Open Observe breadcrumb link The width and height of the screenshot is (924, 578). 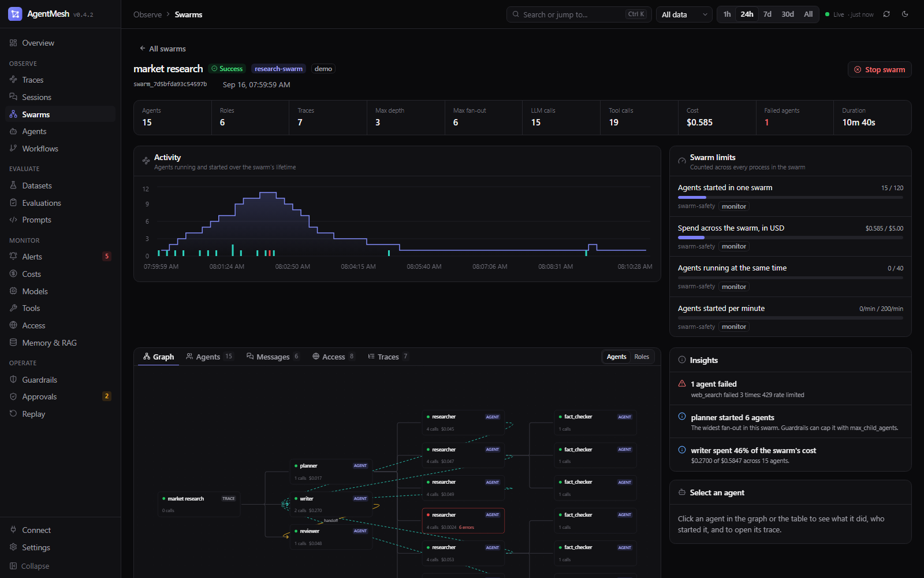[147, 14]
